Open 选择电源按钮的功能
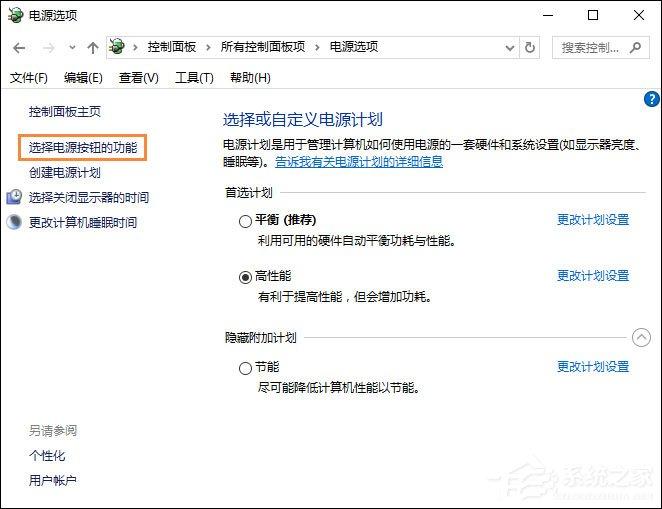The width and height of the screenshot is (662, 509). coord(83,148)
